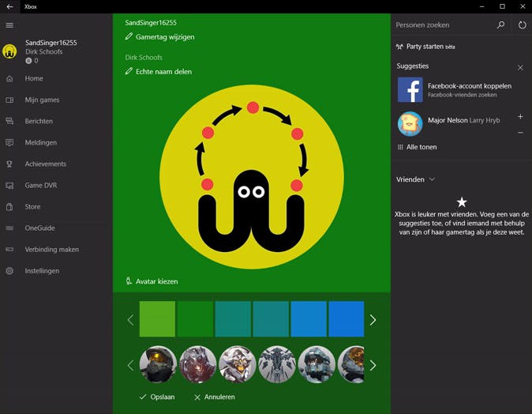Add Major Nelson with plus icon
The width and height of the screenshot is (532, 414).
520,116
